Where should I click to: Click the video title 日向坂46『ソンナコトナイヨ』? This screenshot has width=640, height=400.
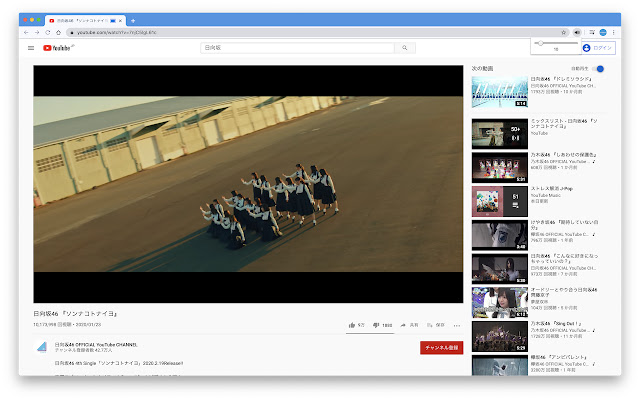(x=76, y=314)
